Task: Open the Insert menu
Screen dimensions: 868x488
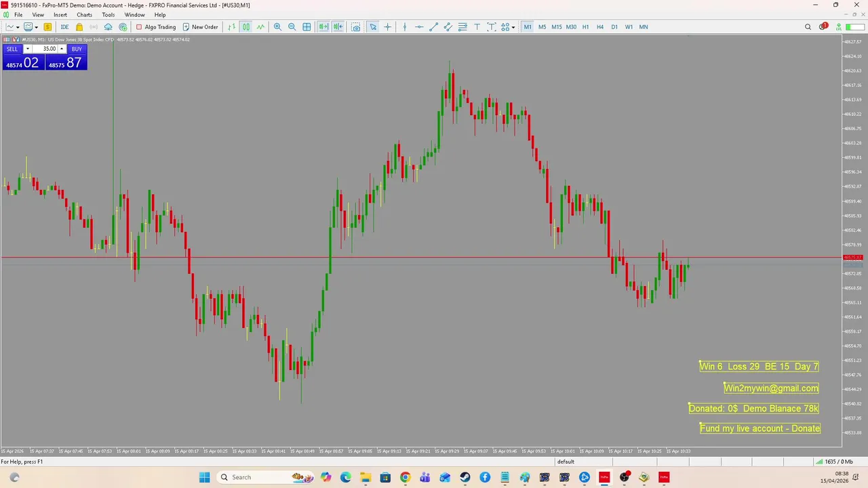Action: pos(60,15)
